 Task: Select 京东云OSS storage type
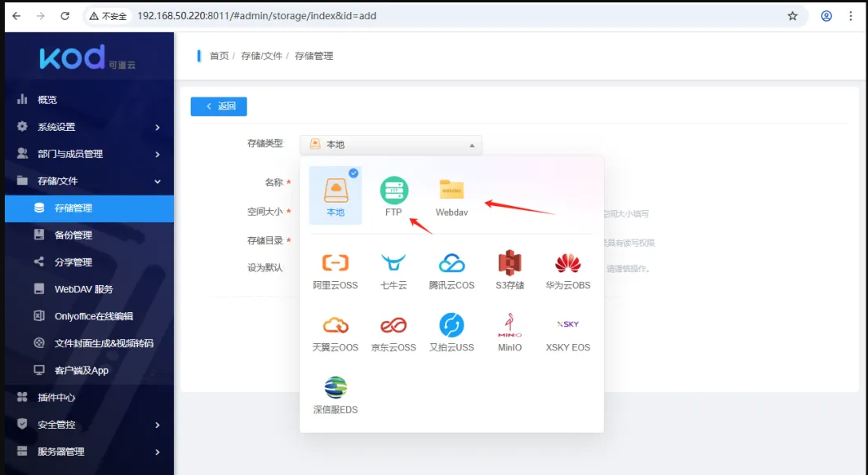tap(393, 333)
